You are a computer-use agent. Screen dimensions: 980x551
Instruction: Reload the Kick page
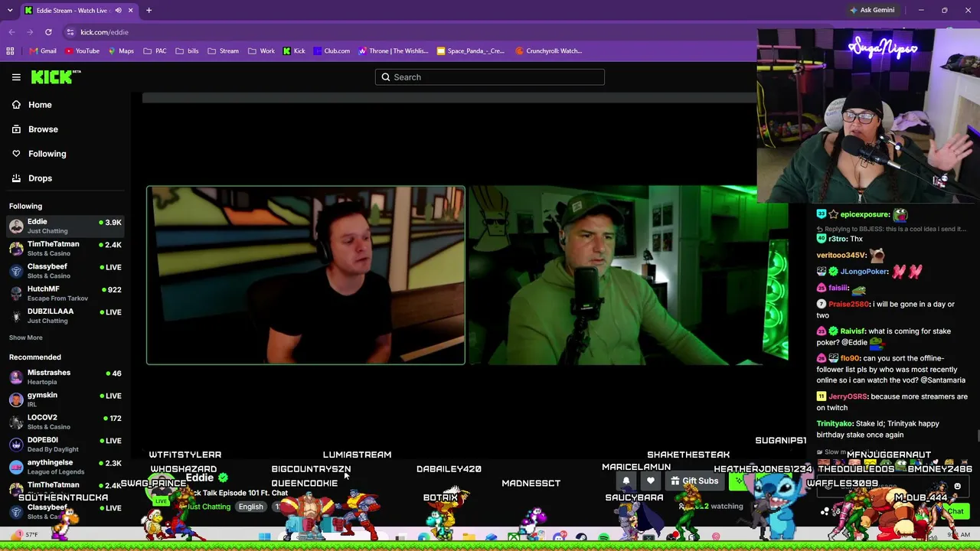[48, 32]
